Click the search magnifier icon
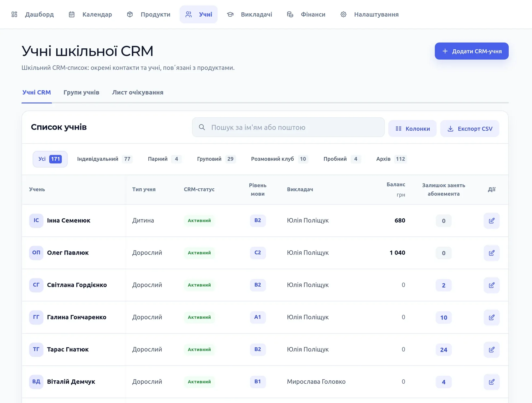This screenshot has height=403, width=532. pos(202,127)
